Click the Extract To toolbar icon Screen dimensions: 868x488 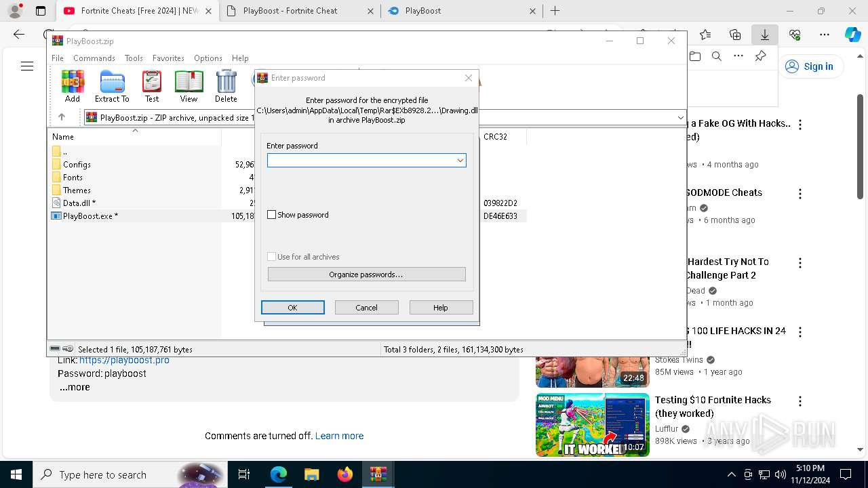(112, 86)
